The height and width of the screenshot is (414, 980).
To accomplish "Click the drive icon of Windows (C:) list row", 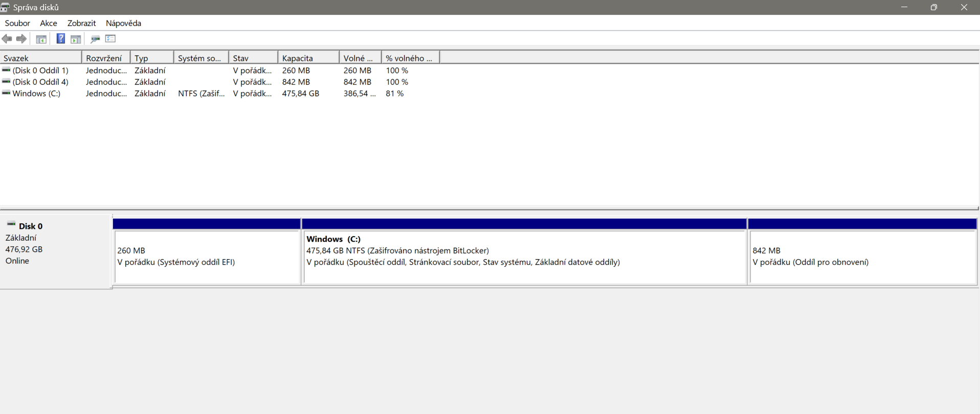I will [6, 93].
